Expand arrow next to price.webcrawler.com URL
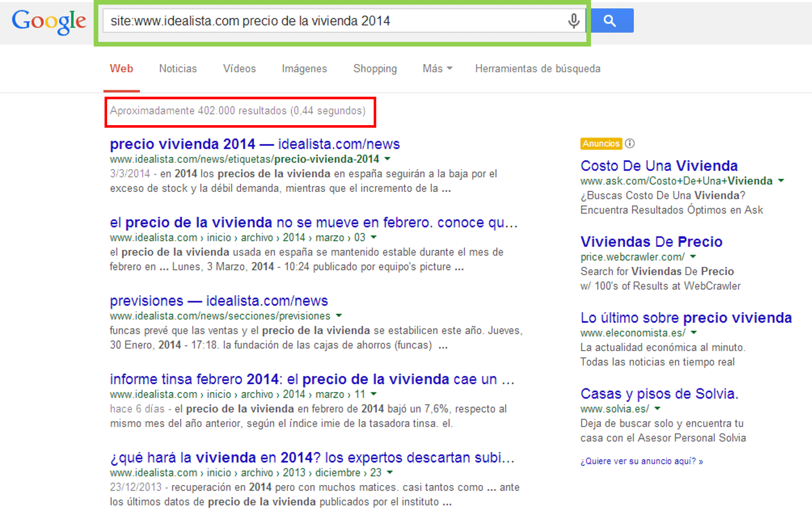 coord(693,256)
